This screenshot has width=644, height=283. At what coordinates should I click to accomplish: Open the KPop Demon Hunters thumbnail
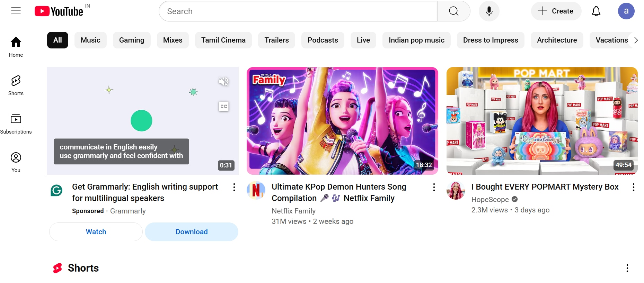click(x=342, y=121)
